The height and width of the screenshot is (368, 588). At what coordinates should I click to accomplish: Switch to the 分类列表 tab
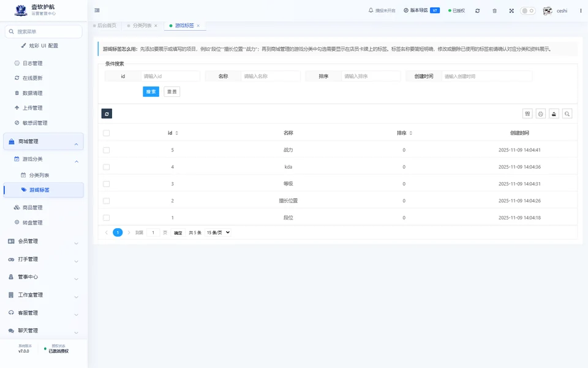click(141, 26)
